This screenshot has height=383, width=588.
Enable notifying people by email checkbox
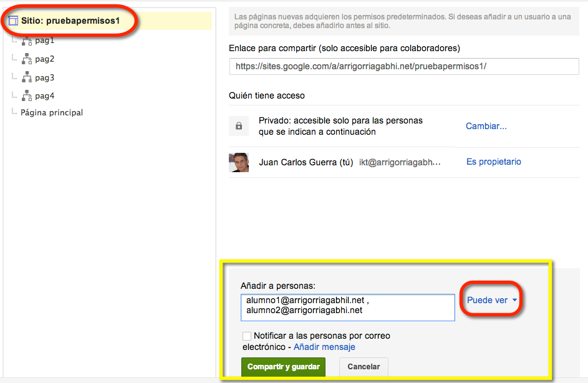pos(247,336)
